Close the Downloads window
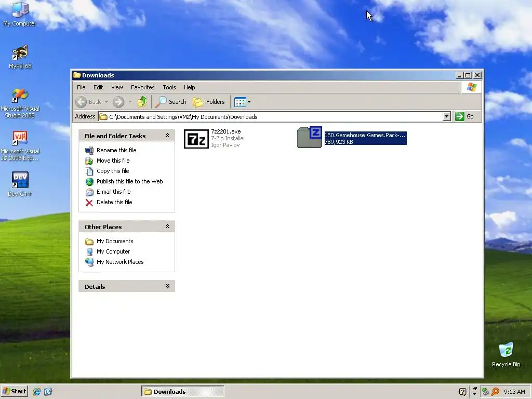The width and height of the screenshot is (532, 399). pos(477,75)
